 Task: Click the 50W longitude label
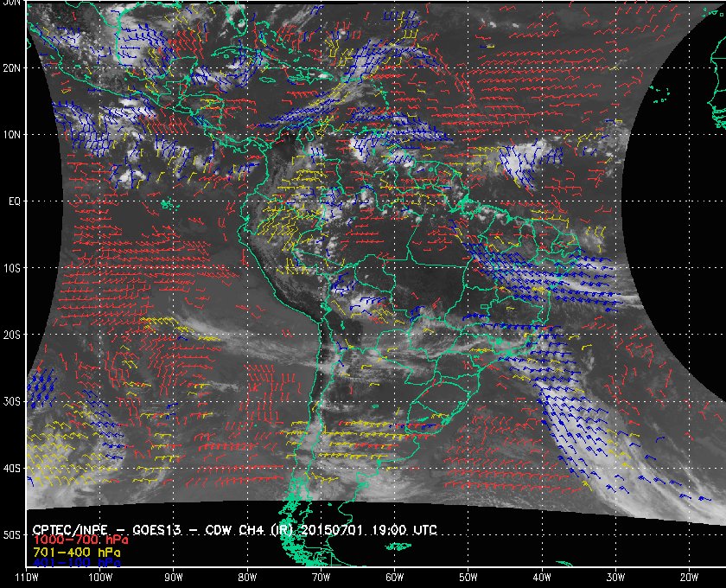(x=468, y=578)
